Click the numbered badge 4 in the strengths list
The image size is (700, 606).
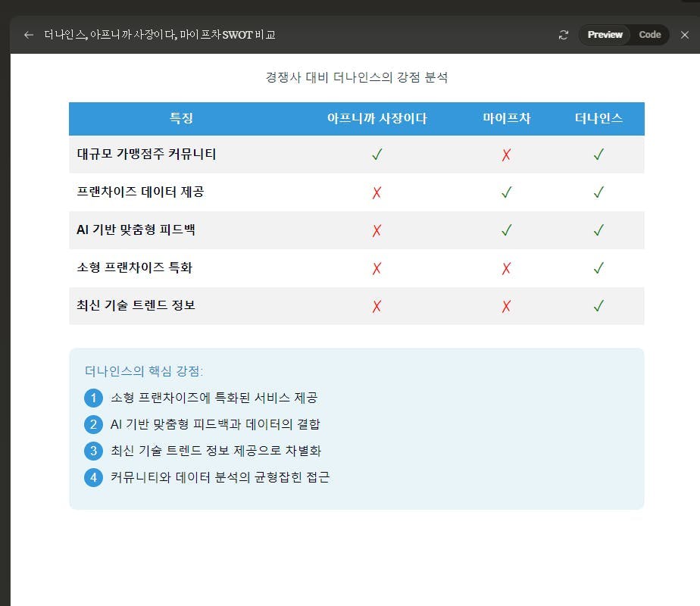[93, 477]
